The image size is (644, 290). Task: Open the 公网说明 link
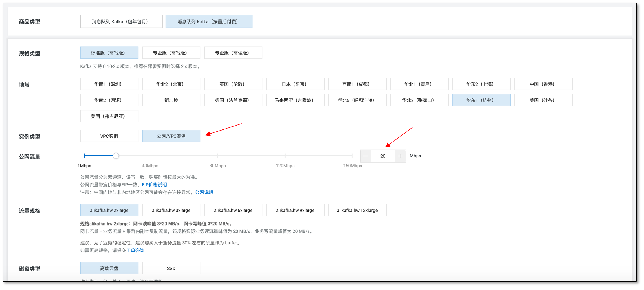click(x=204, y=192)
